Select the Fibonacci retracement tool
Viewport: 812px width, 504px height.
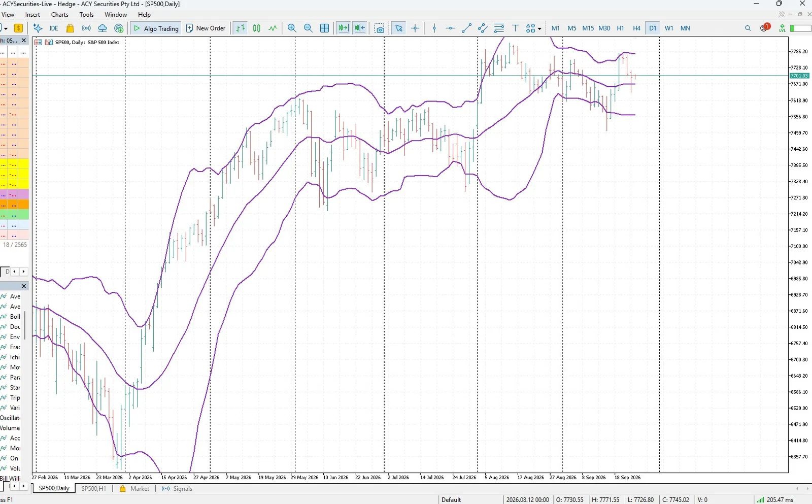(499, 28)
